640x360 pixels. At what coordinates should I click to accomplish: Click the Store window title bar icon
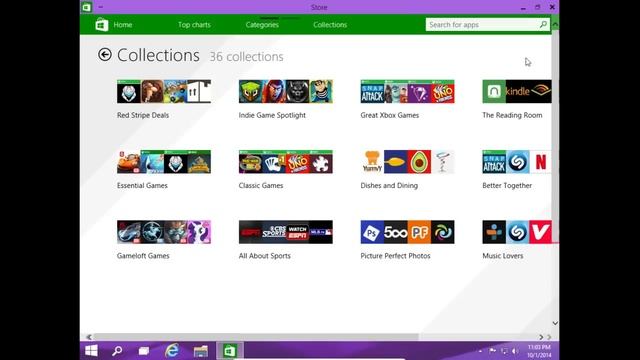tap(87, 7)
